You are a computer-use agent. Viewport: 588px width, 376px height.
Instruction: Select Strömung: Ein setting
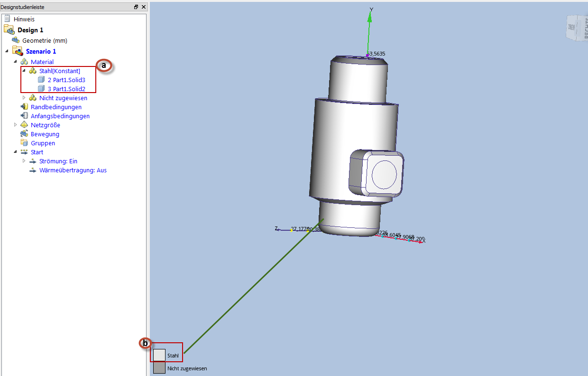pyautogui.click(x=58, y=161)
